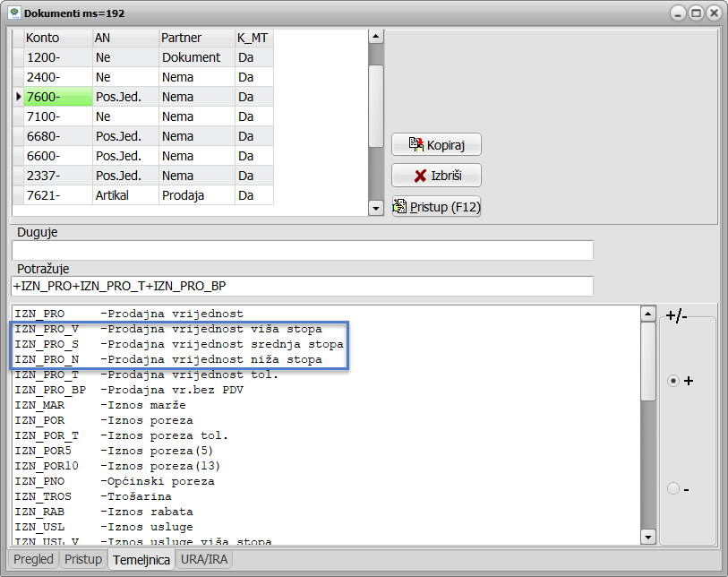Select the minus (-) radio button
This screenshot has width=728, height=577.
tap(673, 488)
